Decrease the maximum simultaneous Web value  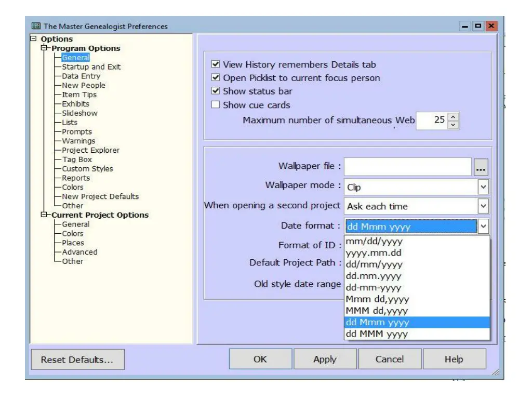click(453, 125)
